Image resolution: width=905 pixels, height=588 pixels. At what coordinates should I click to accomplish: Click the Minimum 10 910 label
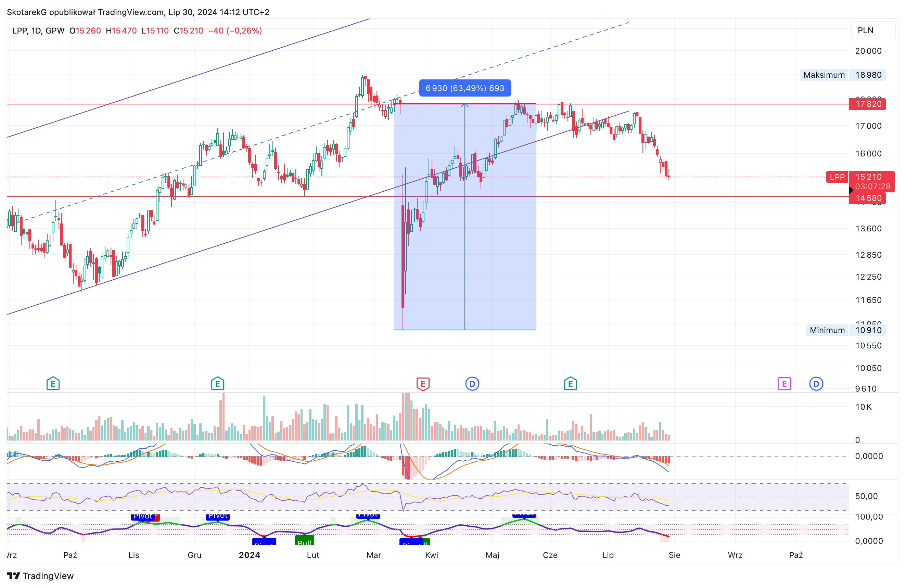click(846, 330)
